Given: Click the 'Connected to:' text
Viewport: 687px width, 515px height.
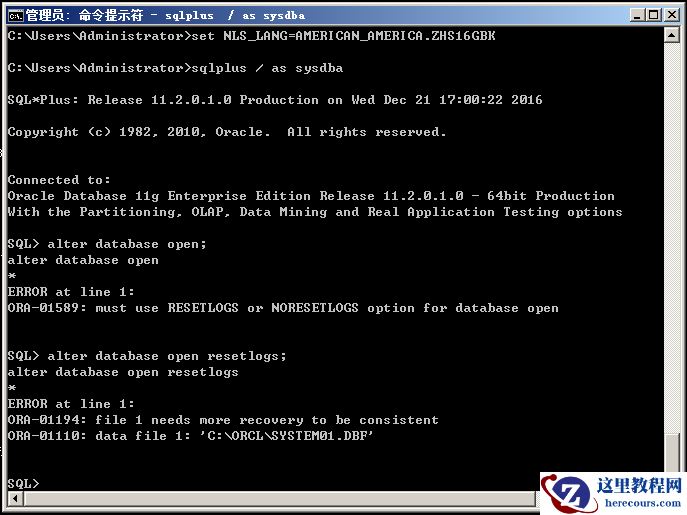Looking at the screenshot, I should tap(59, 180).
